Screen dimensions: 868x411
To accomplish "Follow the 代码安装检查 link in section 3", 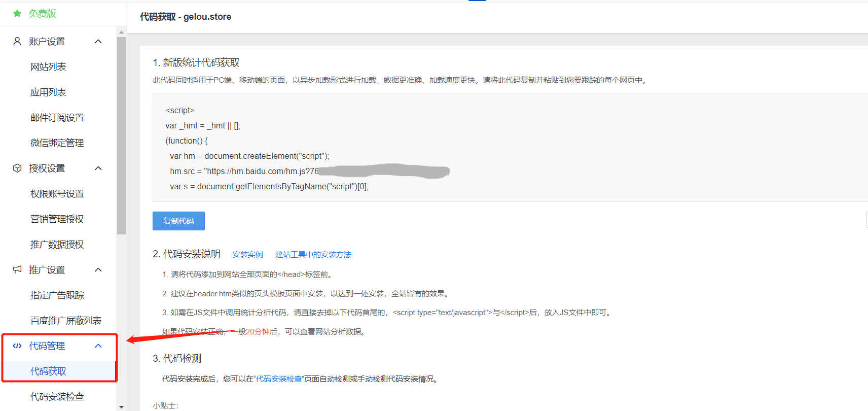I will tap(279, 379).
